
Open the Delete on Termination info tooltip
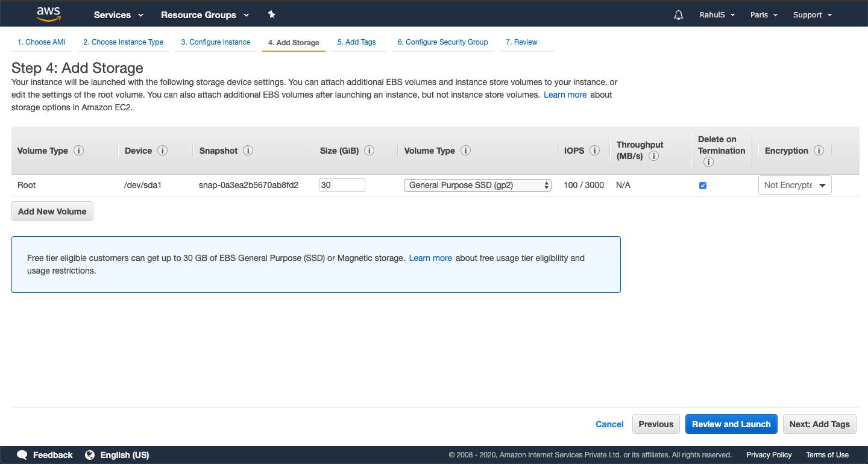(x=708, y=161)
